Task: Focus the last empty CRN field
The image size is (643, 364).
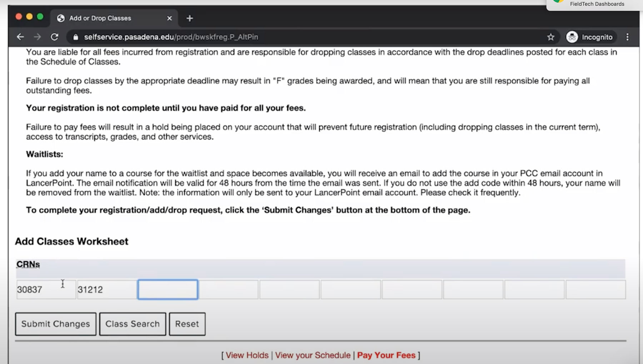Action: [x=595, y=290]
